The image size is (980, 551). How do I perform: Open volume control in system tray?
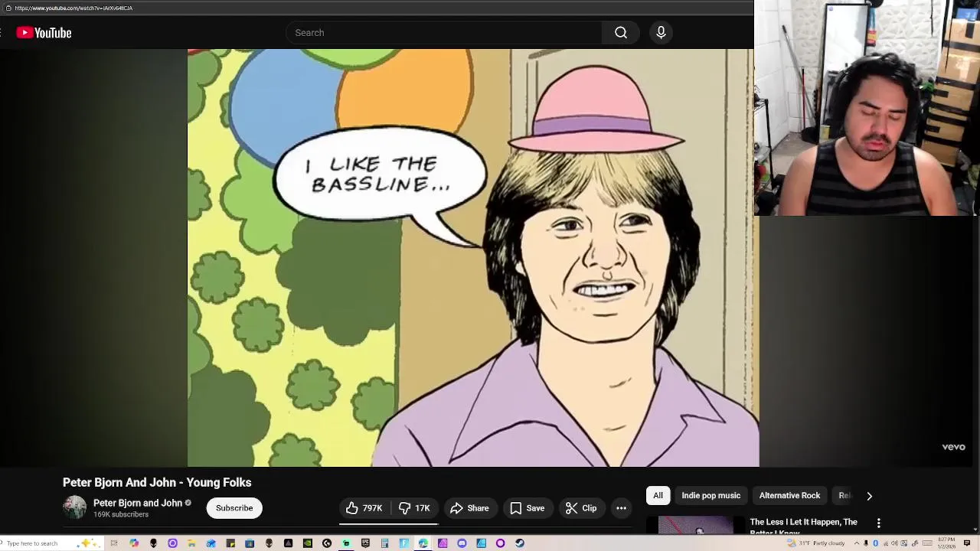[x=894, y=543]
